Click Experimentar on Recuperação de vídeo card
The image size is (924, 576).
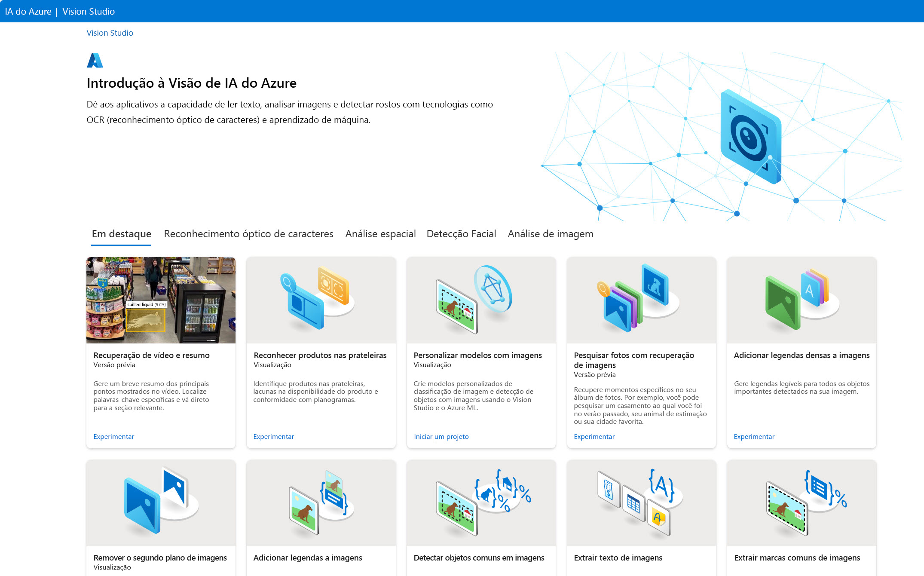click(113, 436)
